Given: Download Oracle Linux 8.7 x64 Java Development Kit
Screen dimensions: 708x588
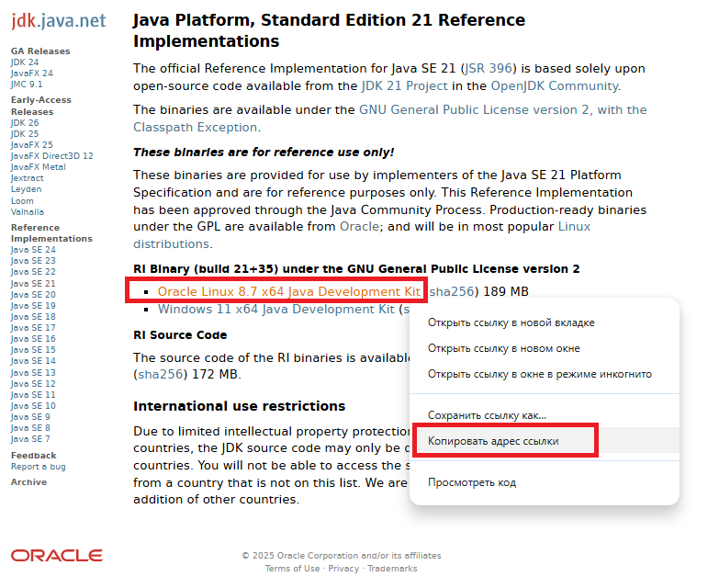Looking at the screenshot, I should pos(289,292).
